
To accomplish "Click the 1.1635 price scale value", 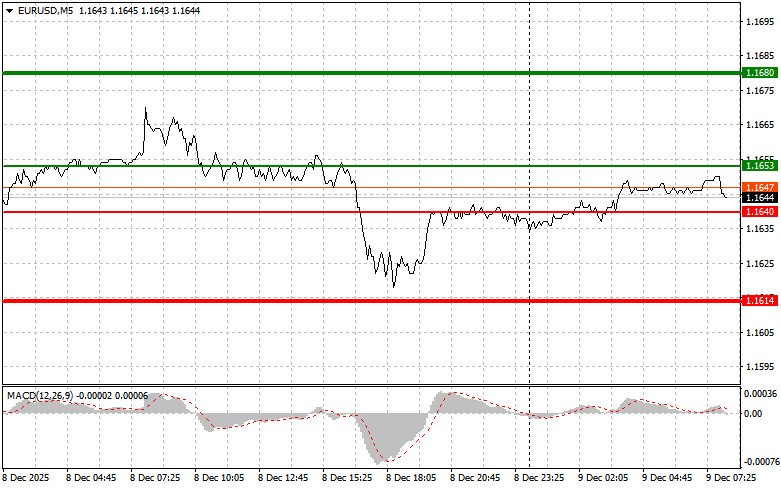I will click(760, 229).
